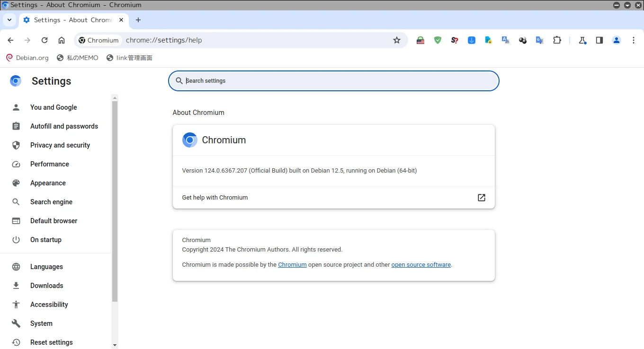Viewport: 644px width, 349px height.
Task: Click the Google Translate extension icon
Action: pos(539,40)
